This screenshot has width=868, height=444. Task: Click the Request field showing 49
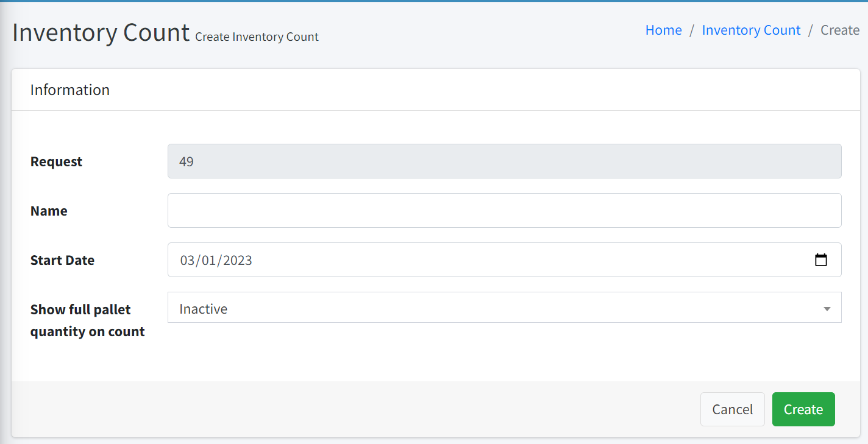pos(503,161)
